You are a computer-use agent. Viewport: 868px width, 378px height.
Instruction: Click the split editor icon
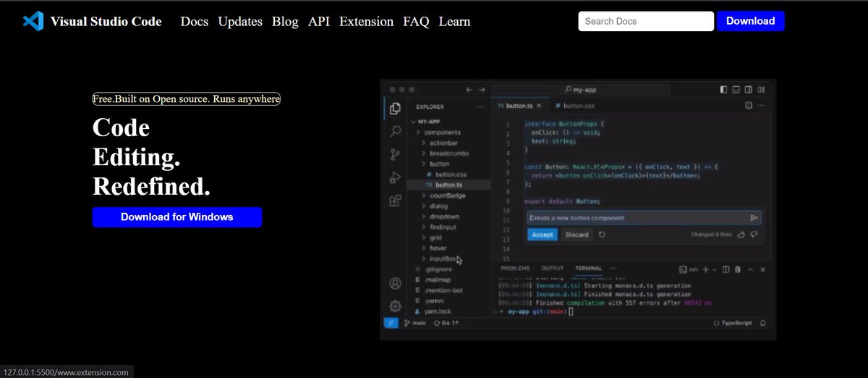749,106
